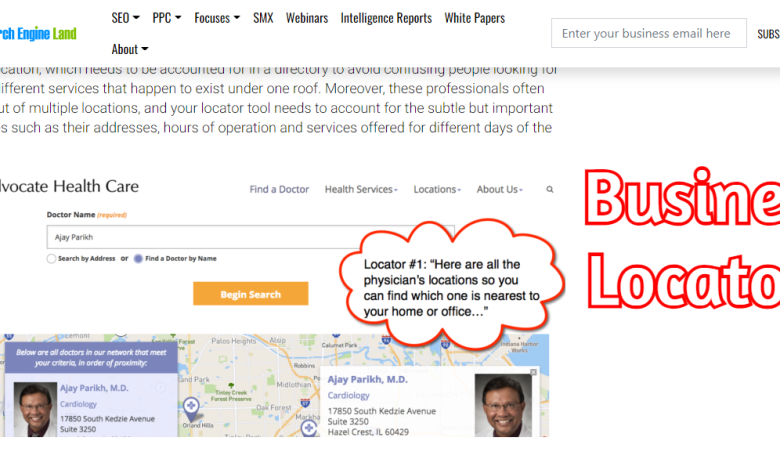Click Cardiology link in sidebar list
The width and height of the screenshot is (780, 470).
pos(78,404)
